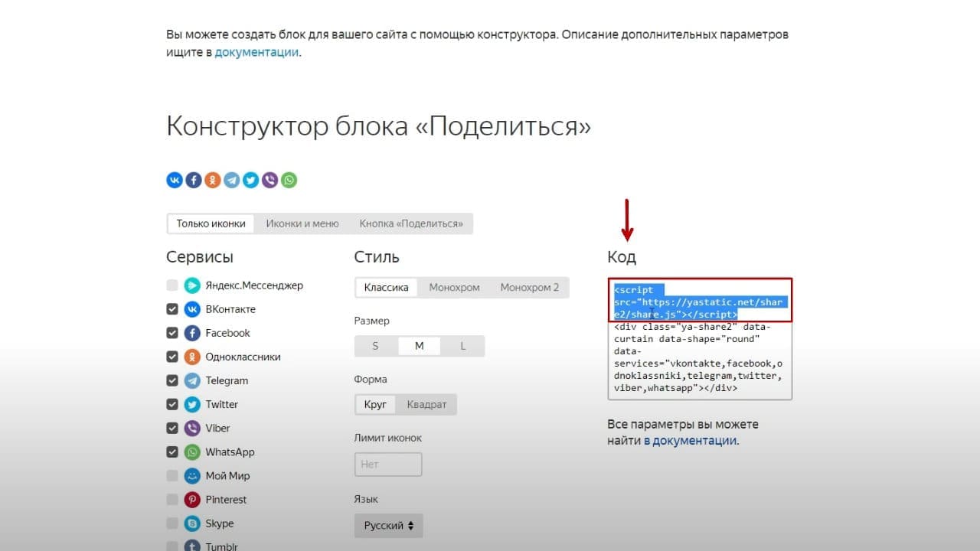Click the Стиль section heading
Viewport: 980px width, 551px height.
click(x=377, y=257)
